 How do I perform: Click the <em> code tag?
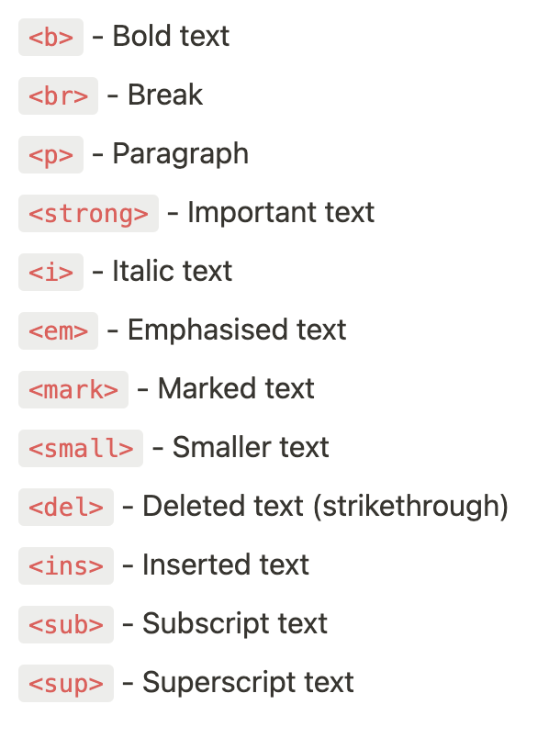click(x=59, y=330)
